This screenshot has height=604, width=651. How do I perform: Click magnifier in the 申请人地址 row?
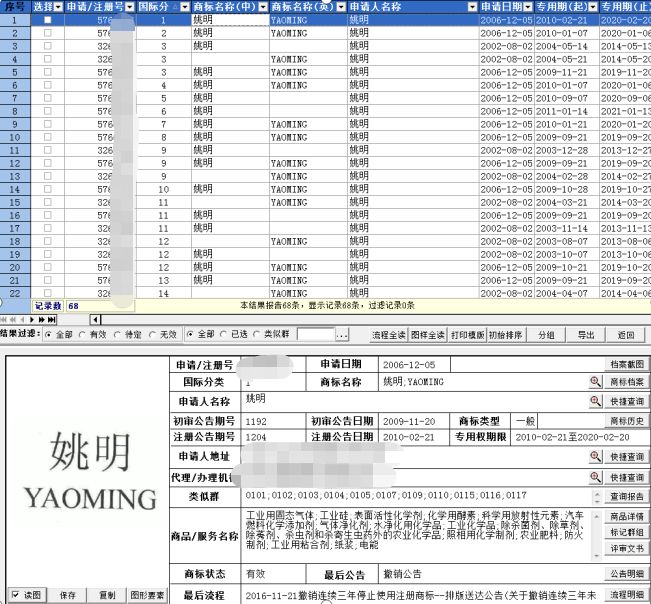[595, 457]
